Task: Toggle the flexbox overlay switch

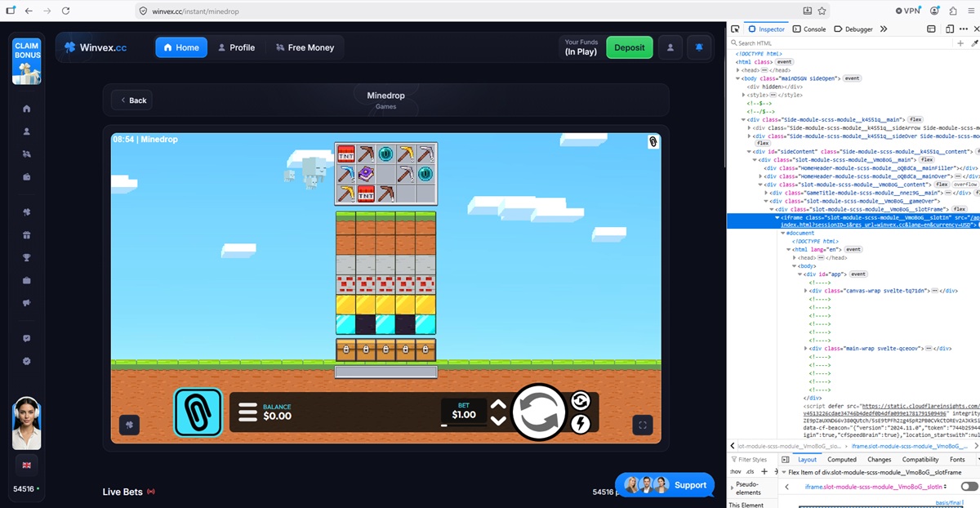Action: [969, 486]
